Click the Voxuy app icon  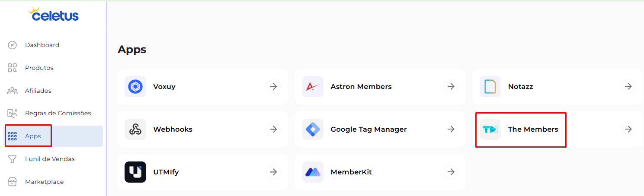tap(135, 87)
